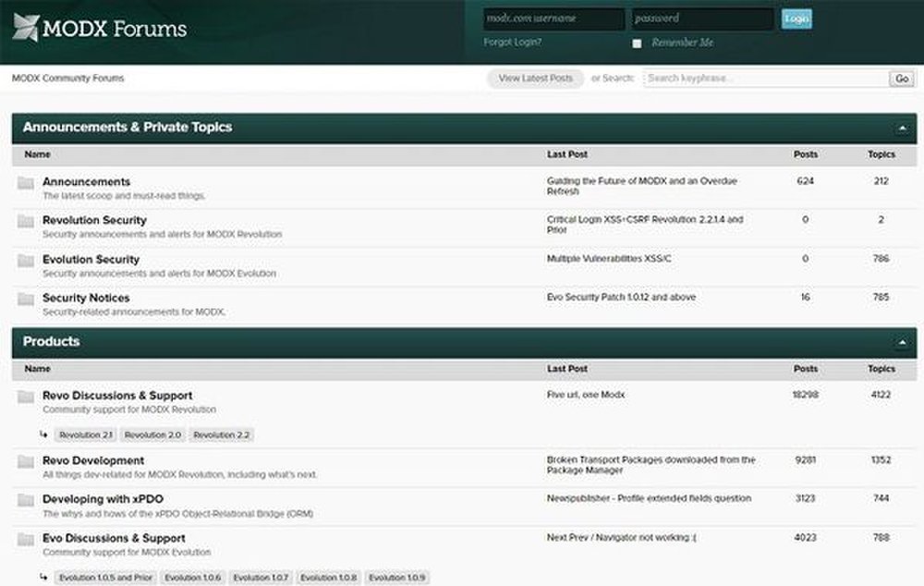Open last post 'Guiding the Future of MODX'

point(642,187)
